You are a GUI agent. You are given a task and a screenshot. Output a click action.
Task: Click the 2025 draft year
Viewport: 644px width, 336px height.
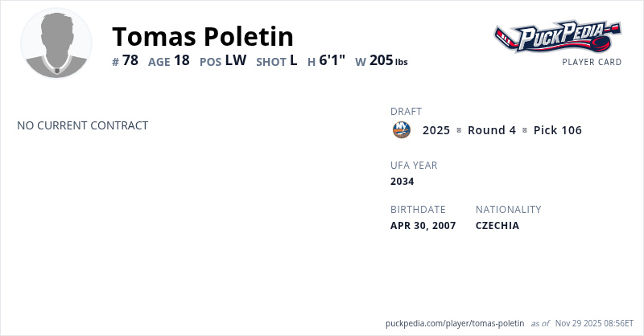pos(436,130)
